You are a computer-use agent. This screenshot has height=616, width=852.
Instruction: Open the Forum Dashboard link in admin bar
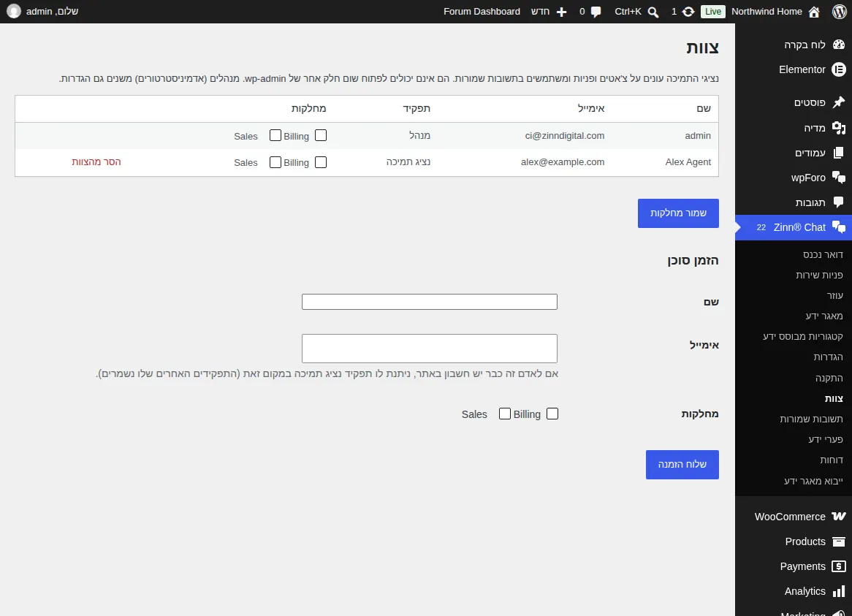pos(482,12)
